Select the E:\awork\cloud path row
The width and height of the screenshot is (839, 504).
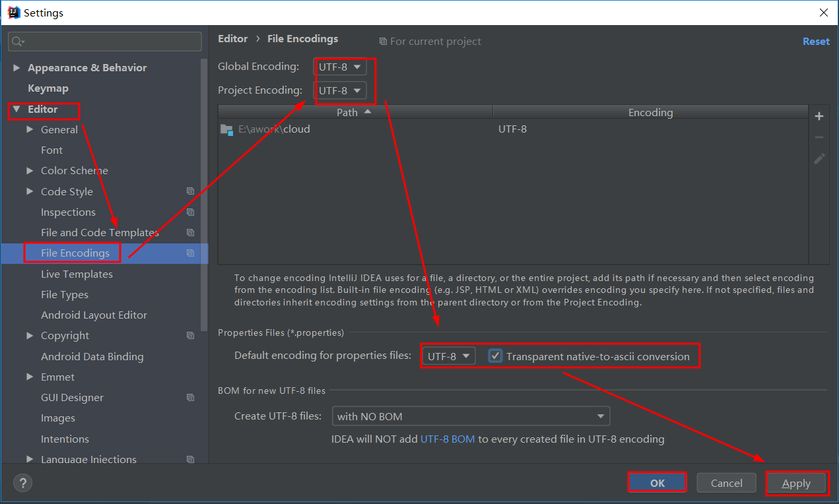[x=513, y=129]
